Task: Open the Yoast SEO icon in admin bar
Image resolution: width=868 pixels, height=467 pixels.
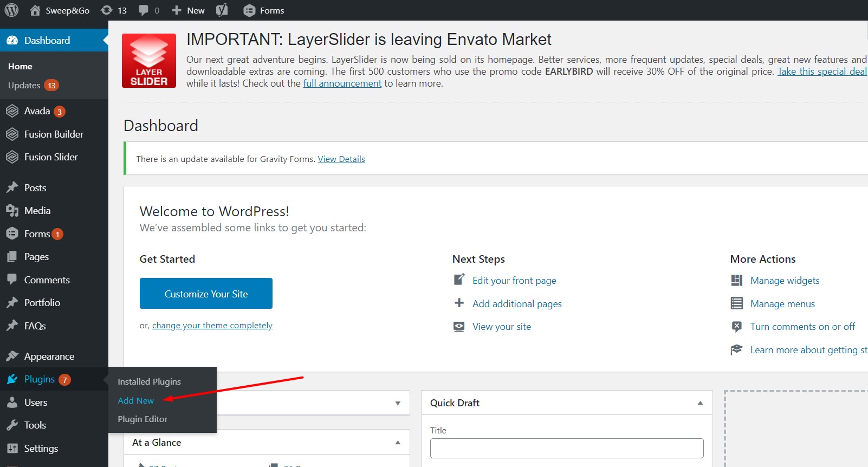Action: [222, 10]
